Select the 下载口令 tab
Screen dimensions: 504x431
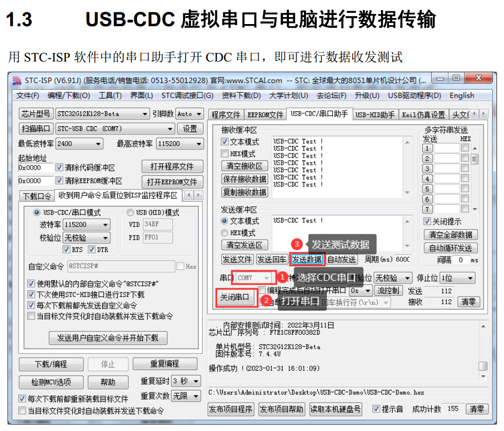click(37, 196)
